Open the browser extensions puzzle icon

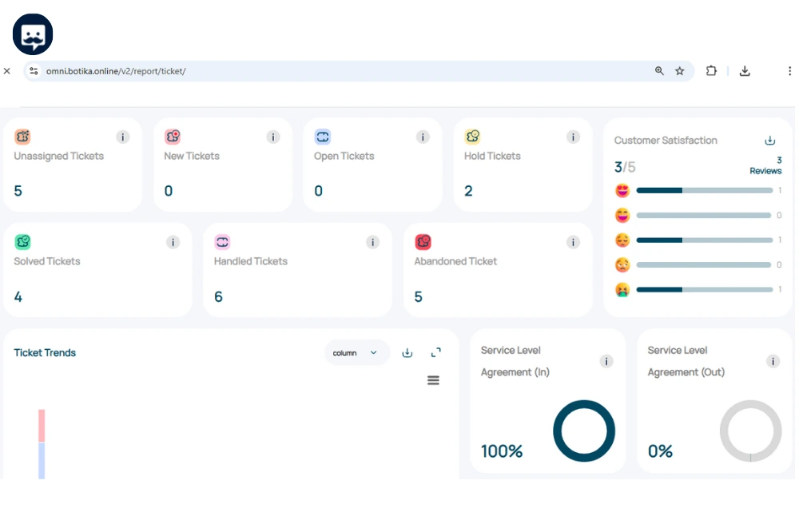(711, 71)
